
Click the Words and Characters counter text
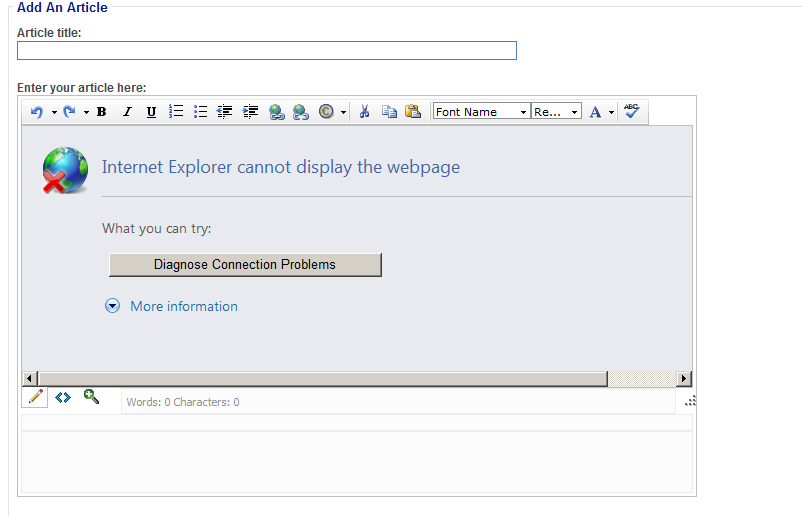click(183, 402)
